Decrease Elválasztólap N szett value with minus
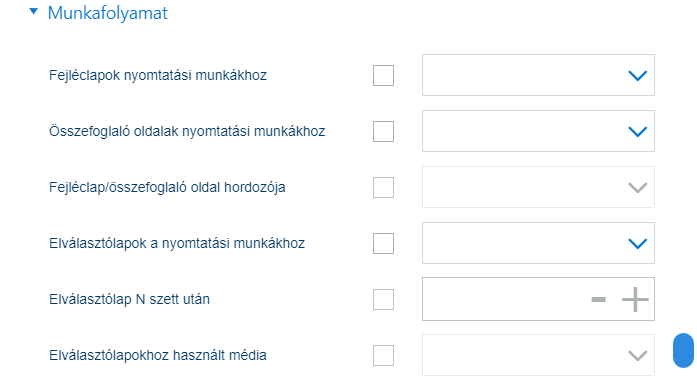This screenshot has width=697, height=382. (x=599, y=300)
